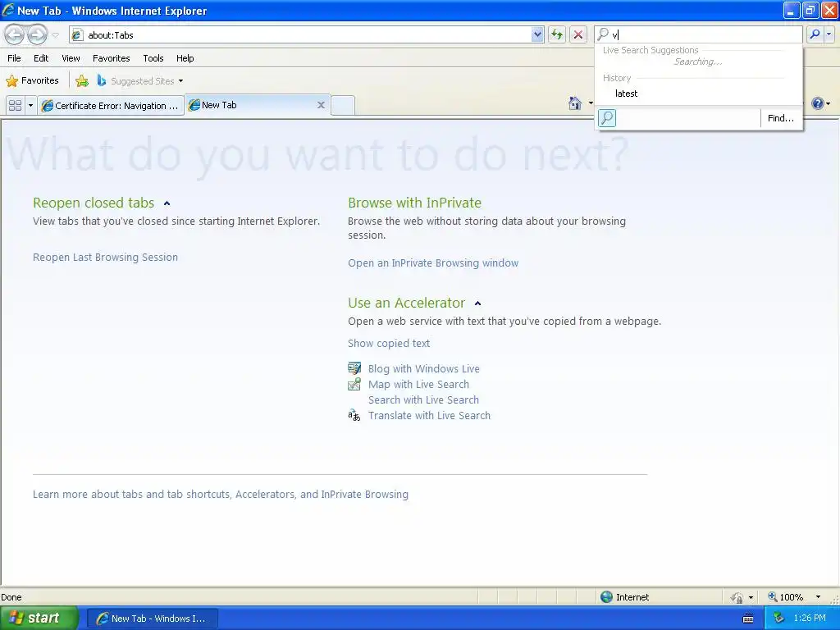The width and height of the screenshot is (840, 630).
Task: Click the 1:26 PM system clock
Action: point(810,619)
